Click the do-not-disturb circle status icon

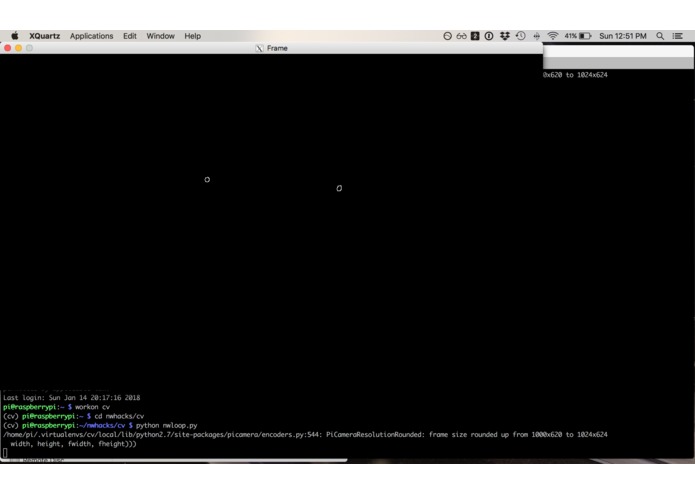(447, 36)
